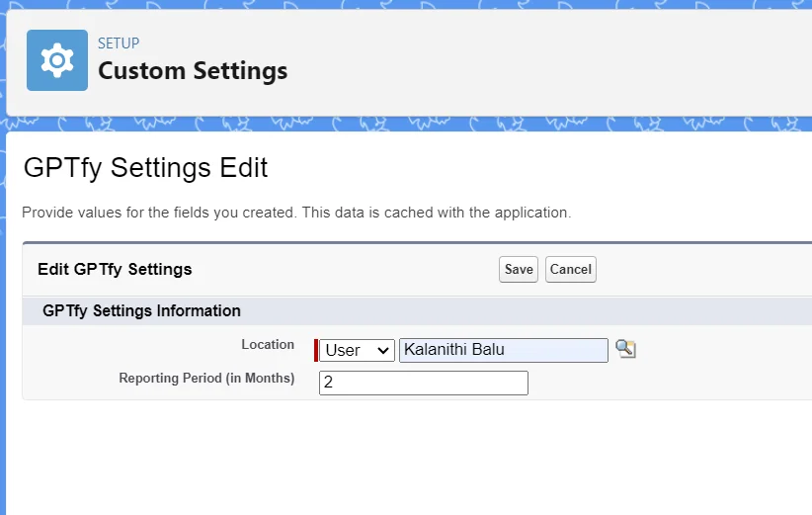This screenshot has width=812, height=515.
Task: Click the Location field label
Action: pyautogui.click(x=268, y=345)
